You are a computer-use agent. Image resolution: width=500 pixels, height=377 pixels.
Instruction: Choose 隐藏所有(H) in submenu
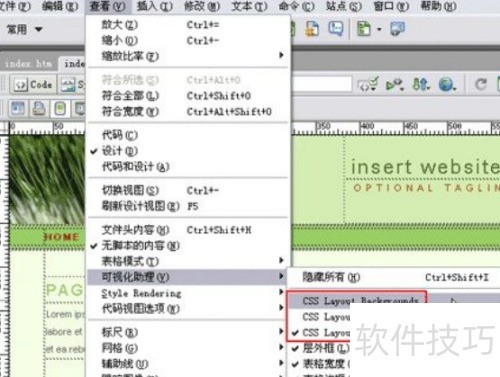tap(394, 277)
